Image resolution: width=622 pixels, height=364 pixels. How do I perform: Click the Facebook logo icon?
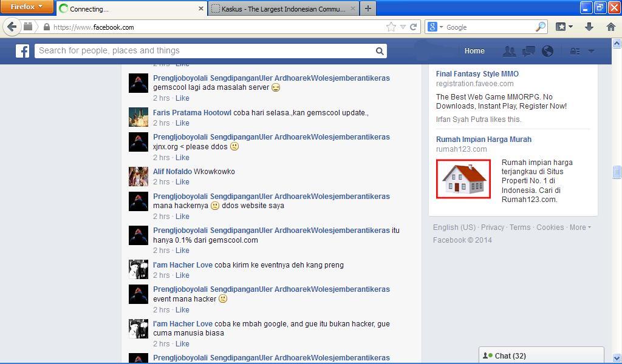[22, 51]
